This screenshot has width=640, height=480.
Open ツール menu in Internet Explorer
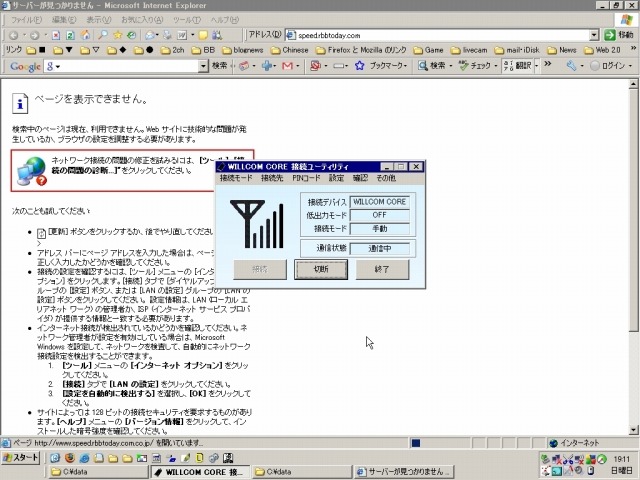[x=187, y=20]
